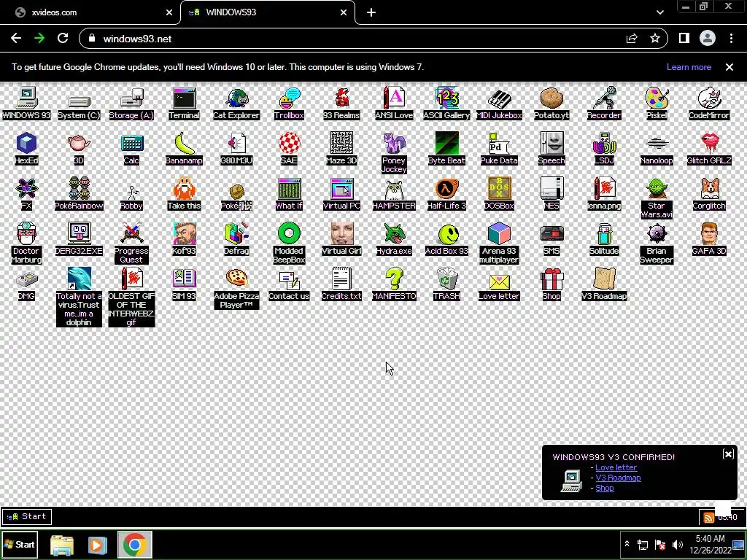747x560 pixels.
Task: Follow the Shop link in notification
Action: (x=605, y=488)
